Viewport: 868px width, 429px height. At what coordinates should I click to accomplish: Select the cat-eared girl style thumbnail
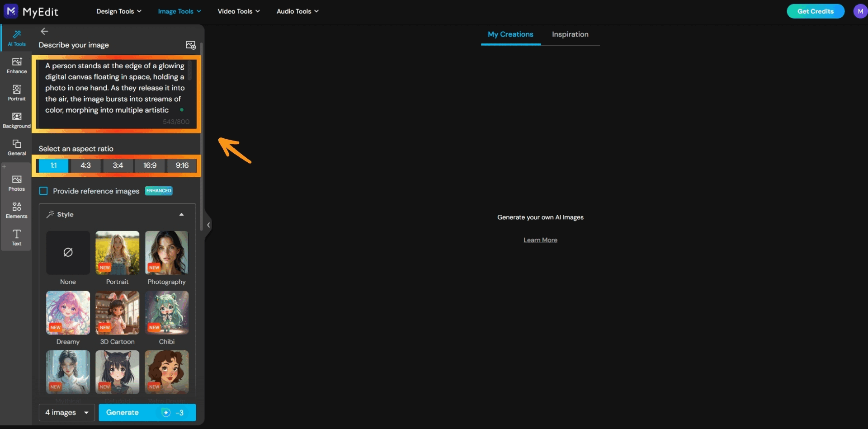(x=118, y=372)
